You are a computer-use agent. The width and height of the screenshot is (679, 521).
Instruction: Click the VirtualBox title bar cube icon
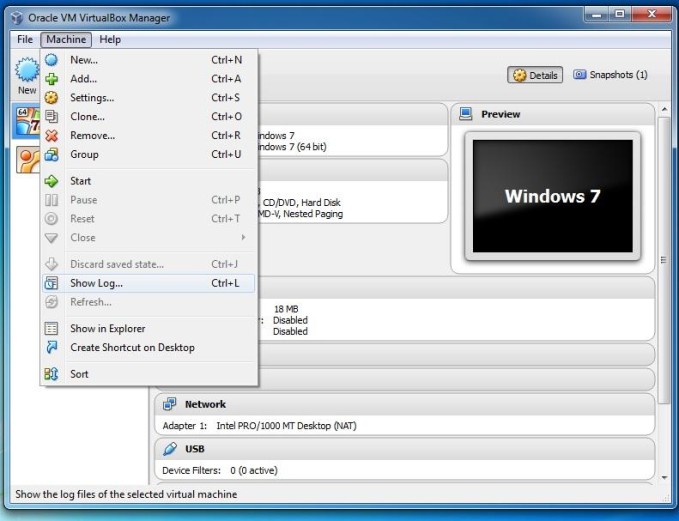pos(17,18)
